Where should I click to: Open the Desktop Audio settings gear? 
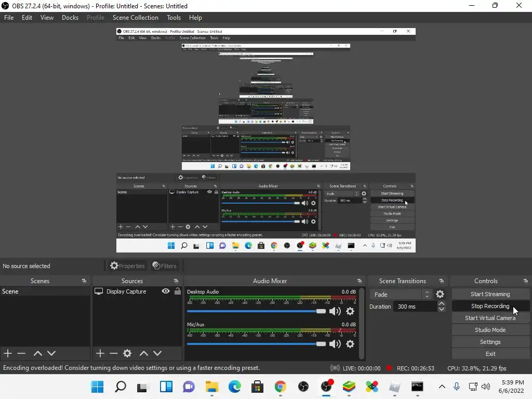coord(350,311)
